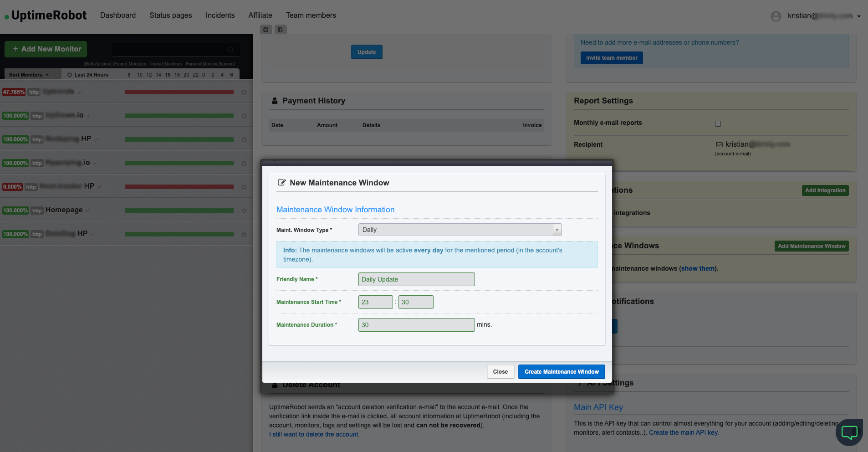Click the person icon beside Payment History
The height and width of the screenshot is (452, 868).
275,101
